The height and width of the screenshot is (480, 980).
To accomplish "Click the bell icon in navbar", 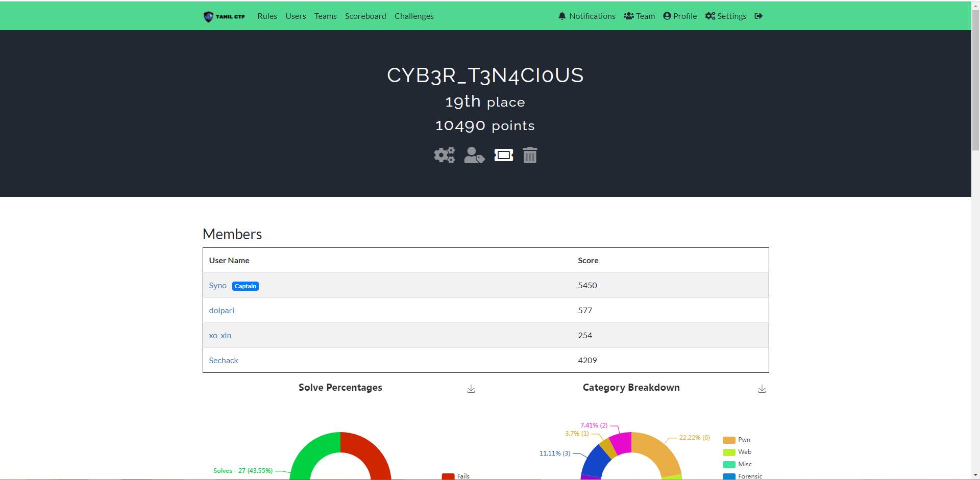I will point(562,16).
